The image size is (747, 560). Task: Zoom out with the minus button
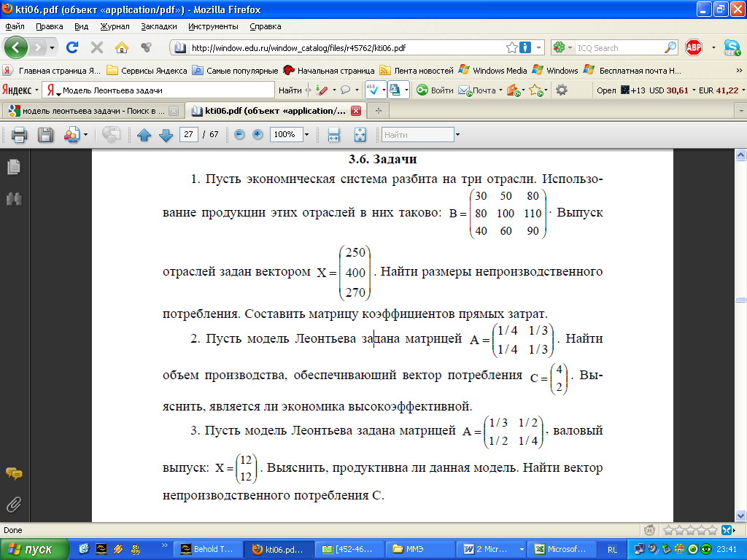point(239,135)
